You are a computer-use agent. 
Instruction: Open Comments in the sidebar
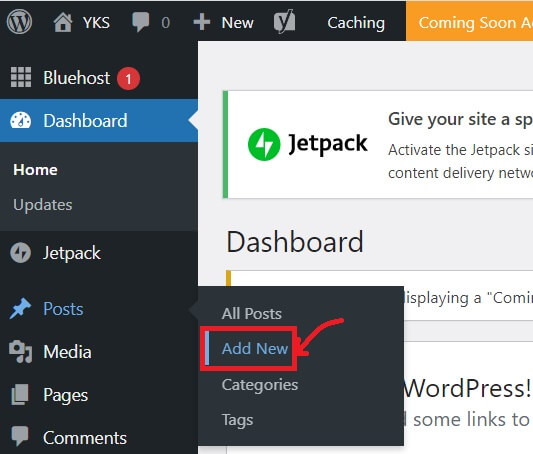pos(85,438)
